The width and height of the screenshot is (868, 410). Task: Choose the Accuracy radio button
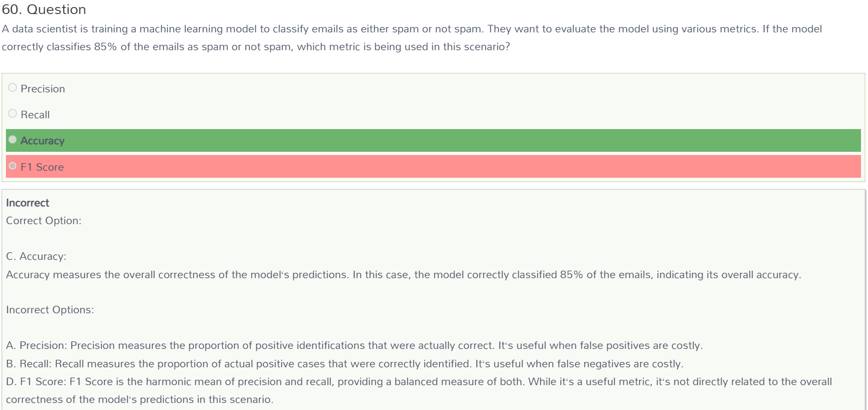pos(12,139)
